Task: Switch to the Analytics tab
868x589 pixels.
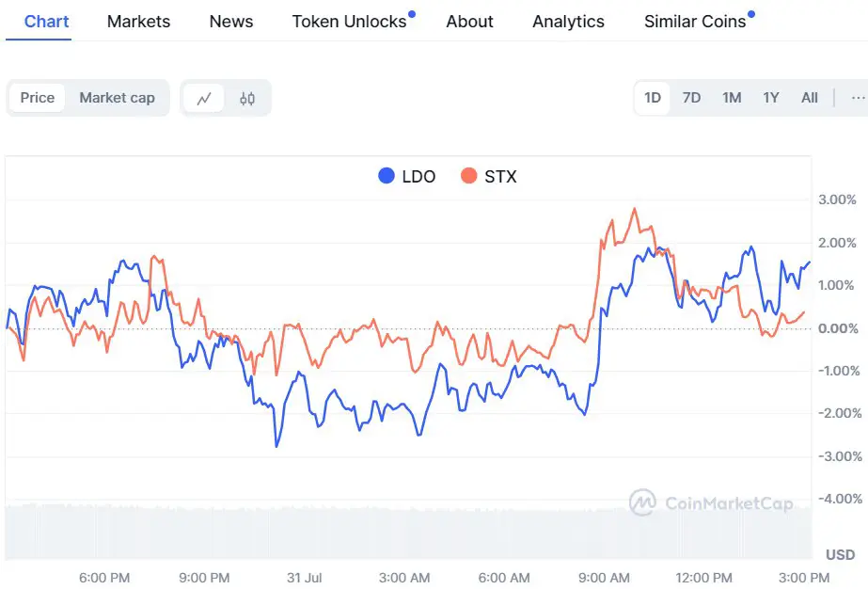Action: coord(568,21)
